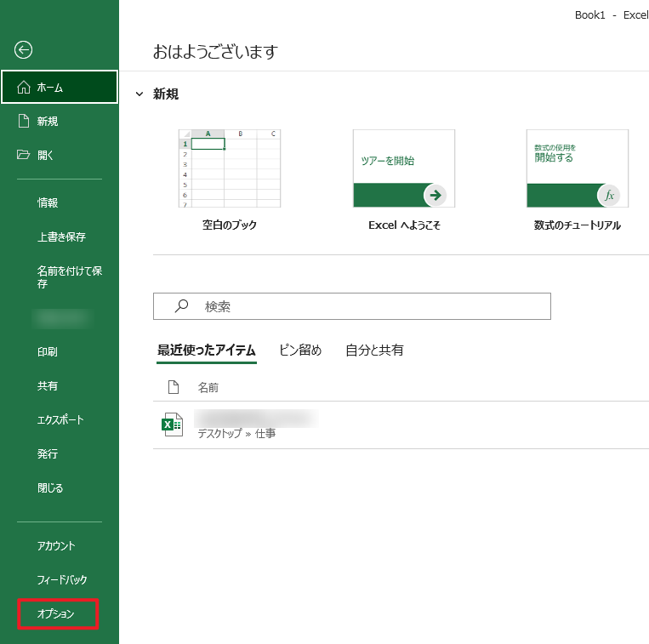Select the 空白のブック thumbnail

[x=230, y=168]
